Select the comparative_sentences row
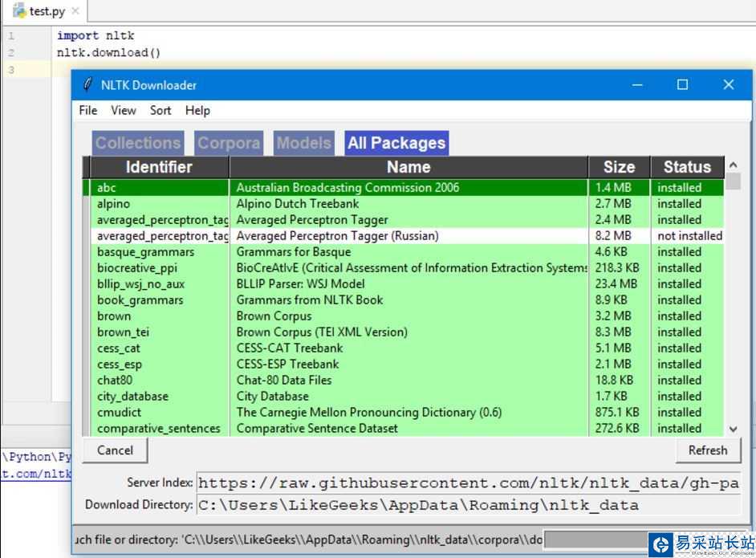756x558 pixels. tap(403, 428)
